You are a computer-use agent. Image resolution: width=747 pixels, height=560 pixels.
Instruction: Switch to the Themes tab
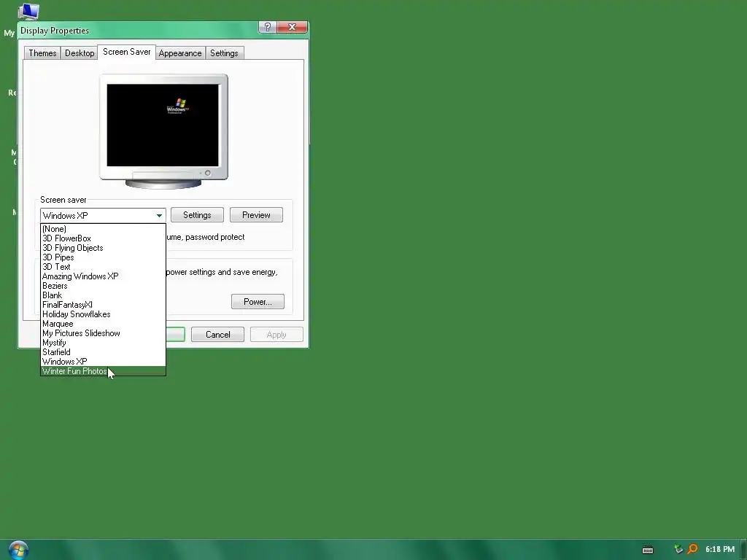point(42,52)
